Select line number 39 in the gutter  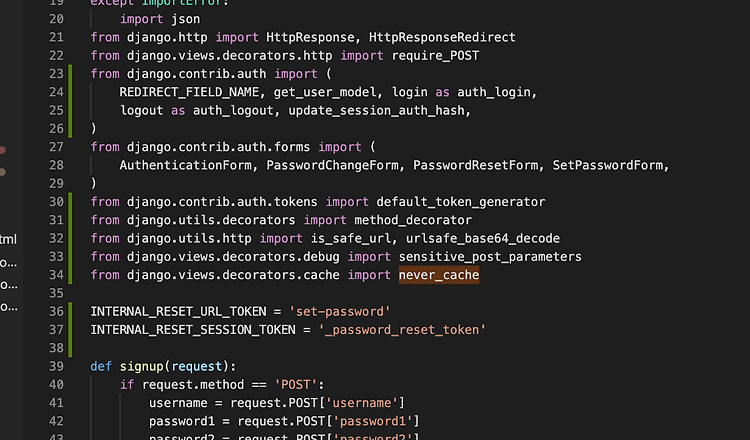pos(56,366)
